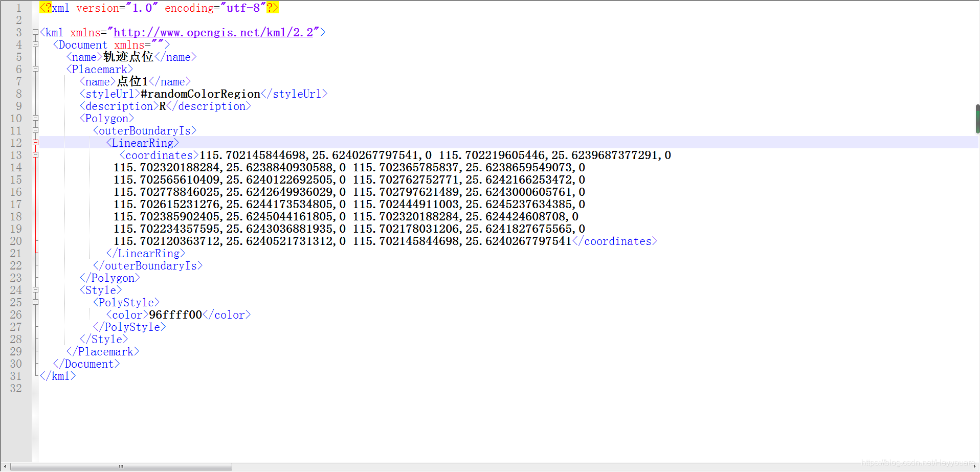Image resolution: width=980 pixels, height=472 pixels.
Task: Click line number 32 in the gutter
Action: [x=16, y=389]
